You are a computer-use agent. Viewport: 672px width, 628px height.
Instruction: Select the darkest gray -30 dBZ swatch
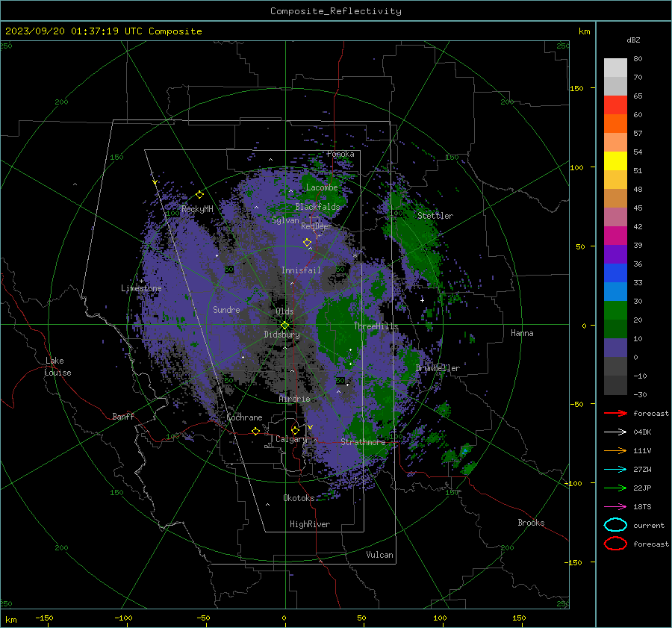[x=615, y=385]
